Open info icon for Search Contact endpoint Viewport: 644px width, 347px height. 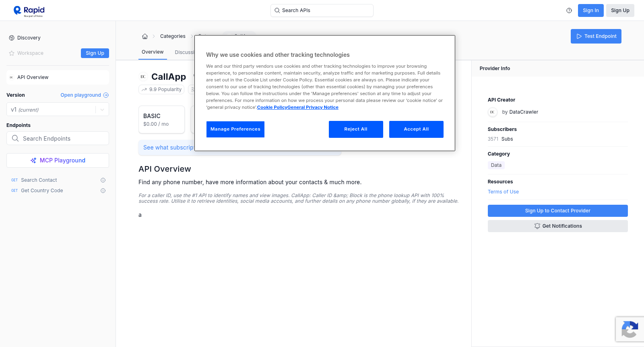point(103,180)
